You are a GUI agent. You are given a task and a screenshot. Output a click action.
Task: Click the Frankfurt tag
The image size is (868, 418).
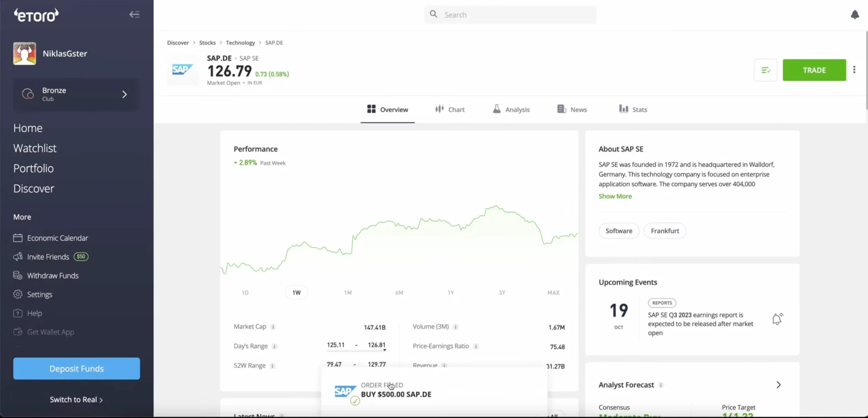(665, 231)
